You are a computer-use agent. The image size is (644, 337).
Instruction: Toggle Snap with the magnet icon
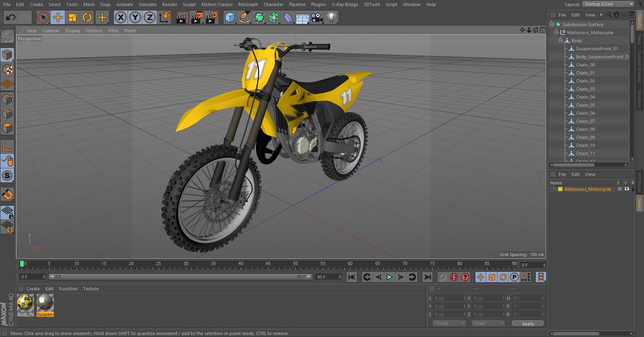(x=7, y=194)
